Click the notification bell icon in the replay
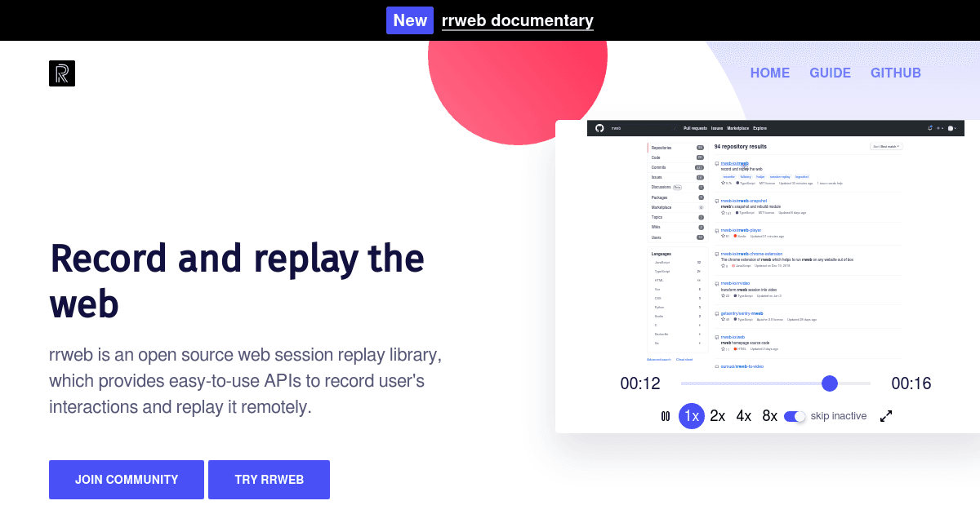 pyautogui.click(x=929, y=127)
